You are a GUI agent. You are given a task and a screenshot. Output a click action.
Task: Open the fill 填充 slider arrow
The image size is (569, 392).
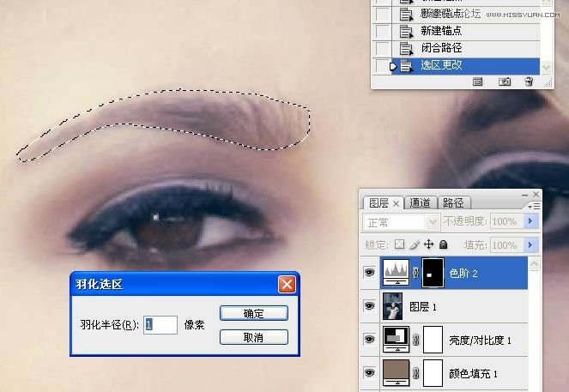(530, 244)
